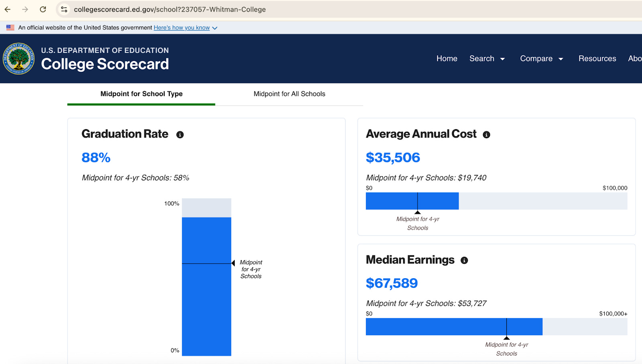The width and height of the screenshot is (642, 364).
Task: Click the Average Annual Cost bar
Action: (x=496, y=201)
